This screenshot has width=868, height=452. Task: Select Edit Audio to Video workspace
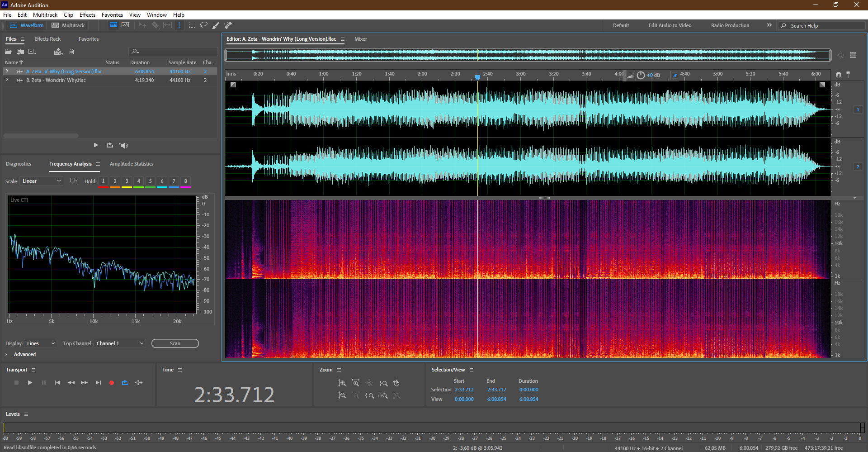[x=670, y=25]
